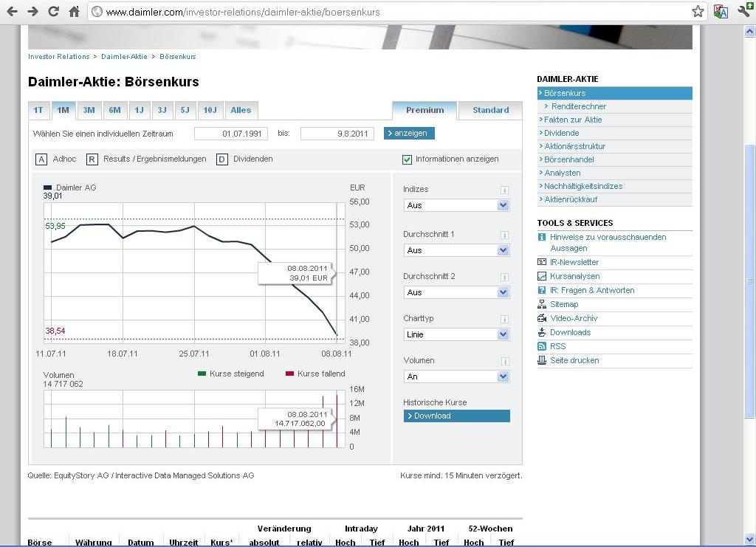756x547 pixels.
Task: Click the start date field 01.07.1991
Action: tap(231, 134)
